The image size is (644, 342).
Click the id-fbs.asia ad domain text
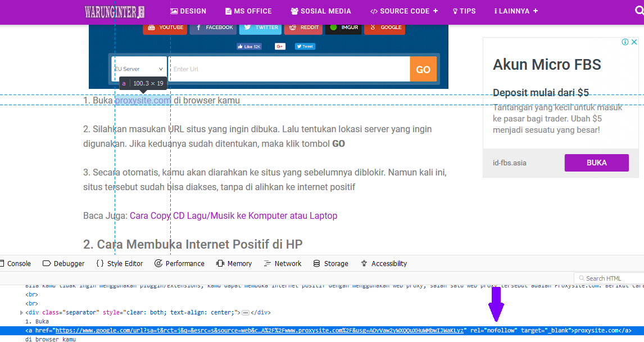click(509, 163)
